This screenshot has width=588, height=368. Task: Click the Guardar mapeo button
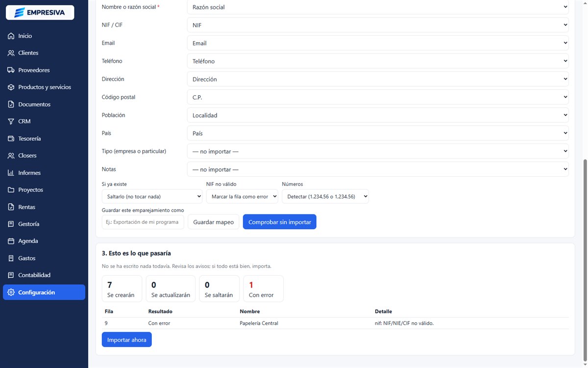tap(214, 222)
